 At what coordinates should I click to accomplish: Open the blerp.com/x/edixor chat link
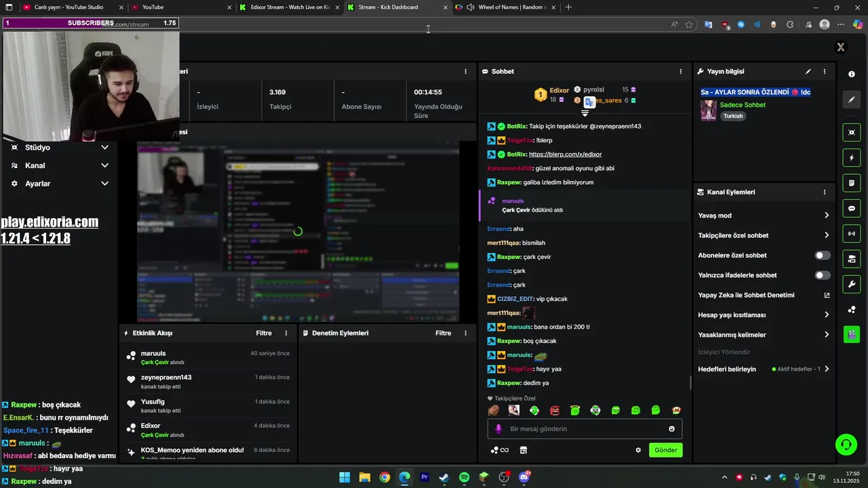point(565,155)
